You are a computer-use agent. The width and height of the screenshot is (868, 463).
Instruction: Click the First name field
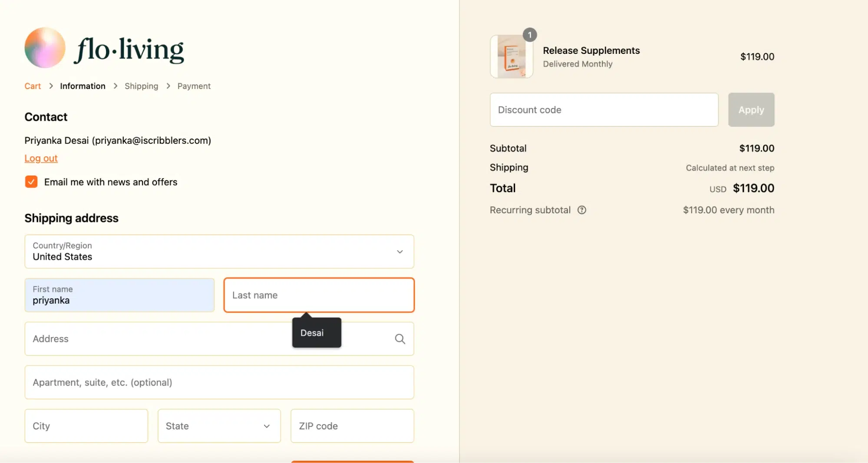click(x=119, y=295)
